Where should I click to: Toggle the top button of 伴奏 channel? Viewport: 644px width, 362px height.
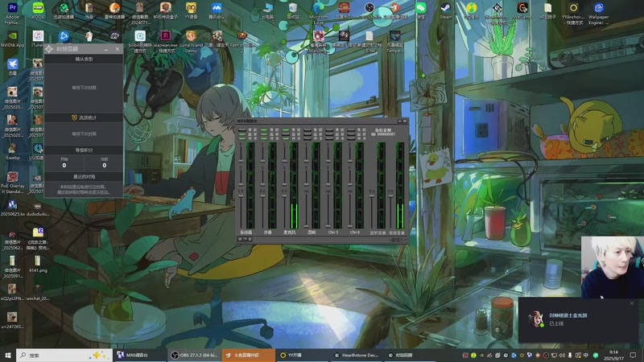pyautogui.click(x=264, y=130)
